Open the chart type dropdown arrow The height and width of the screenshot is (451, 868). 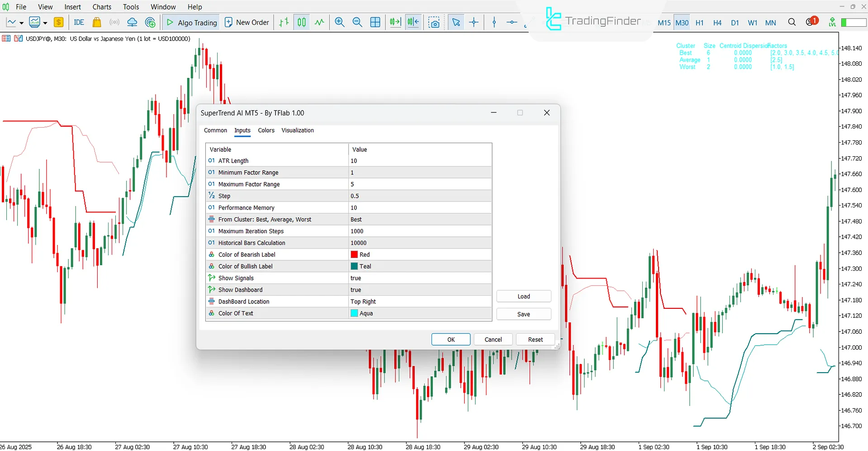pyautogui.click(x=21, y=22)
